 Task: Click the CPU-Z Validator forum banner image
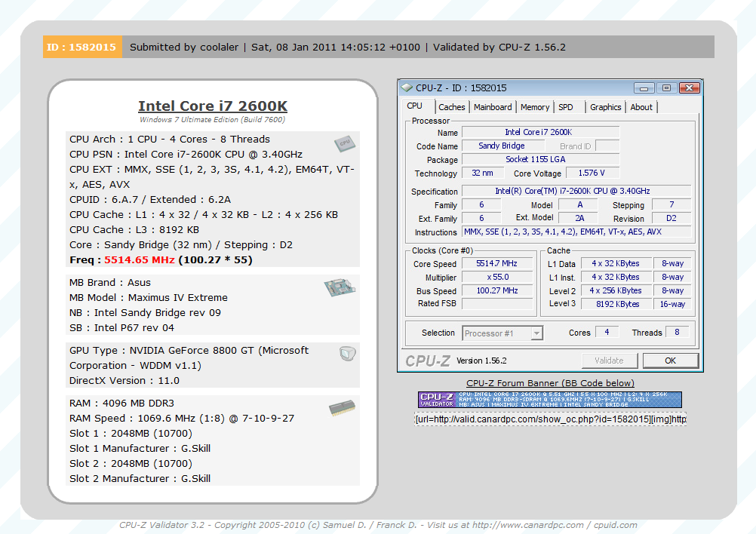pyautogui.click(x=550, y=400)
